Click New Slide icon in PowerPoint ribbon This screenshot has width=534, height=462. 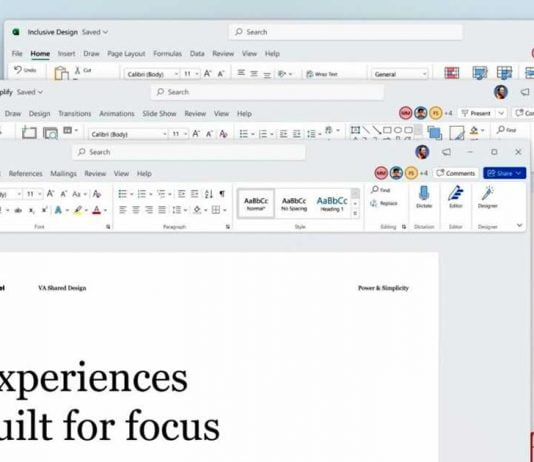pyautogui.click(x=29, y=132)
